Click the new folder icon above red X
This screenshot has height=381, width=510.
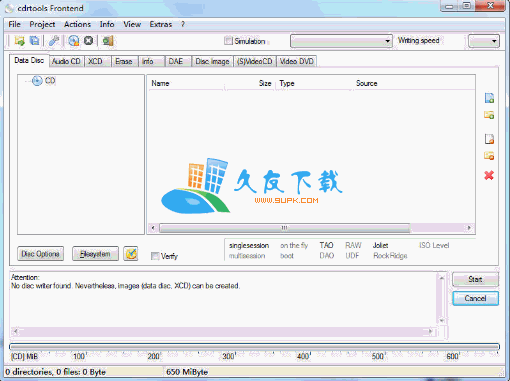tap(489, 156)
